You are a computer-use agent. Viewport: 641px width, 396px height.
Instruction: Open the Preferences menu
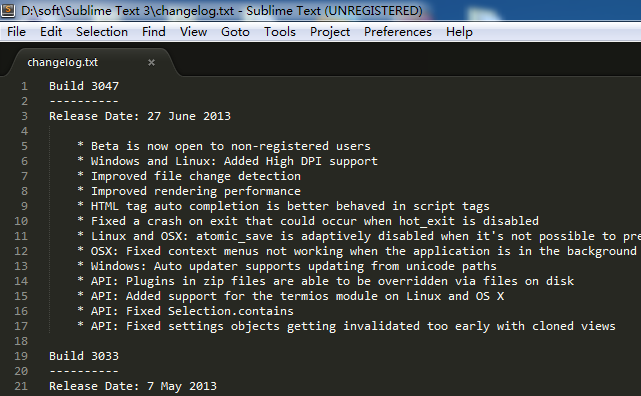pos(398,32)
